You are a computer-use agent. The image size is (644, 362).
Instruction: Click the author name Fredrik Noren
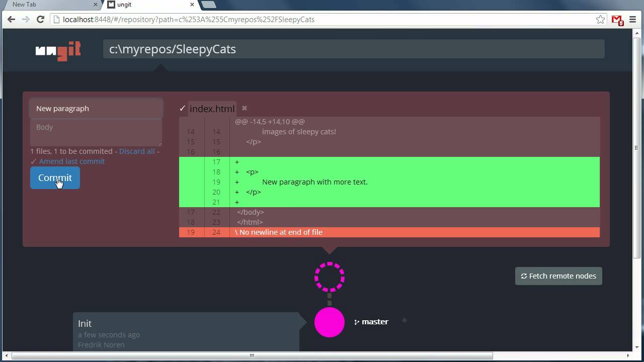(x=101, y=345)
